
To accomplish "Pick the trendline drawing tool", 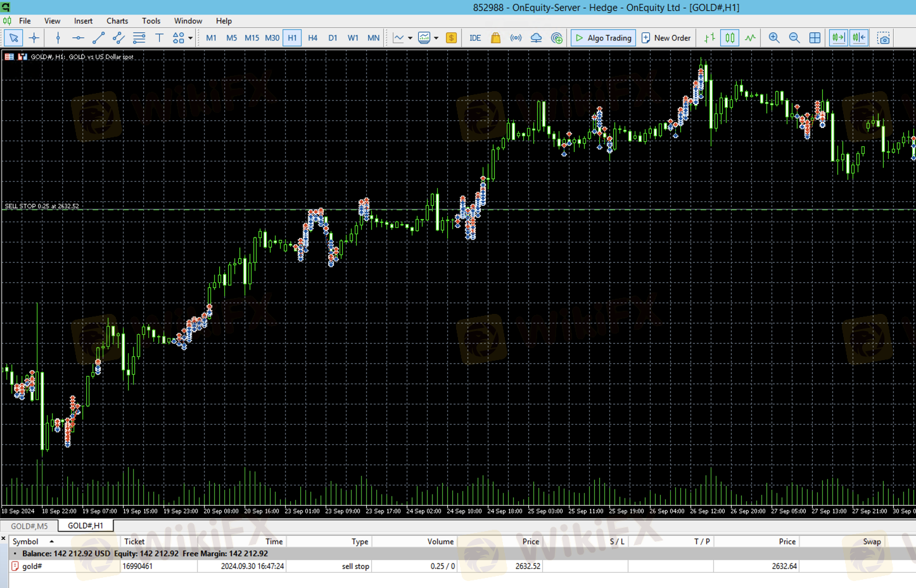I will tap(98, 38).
